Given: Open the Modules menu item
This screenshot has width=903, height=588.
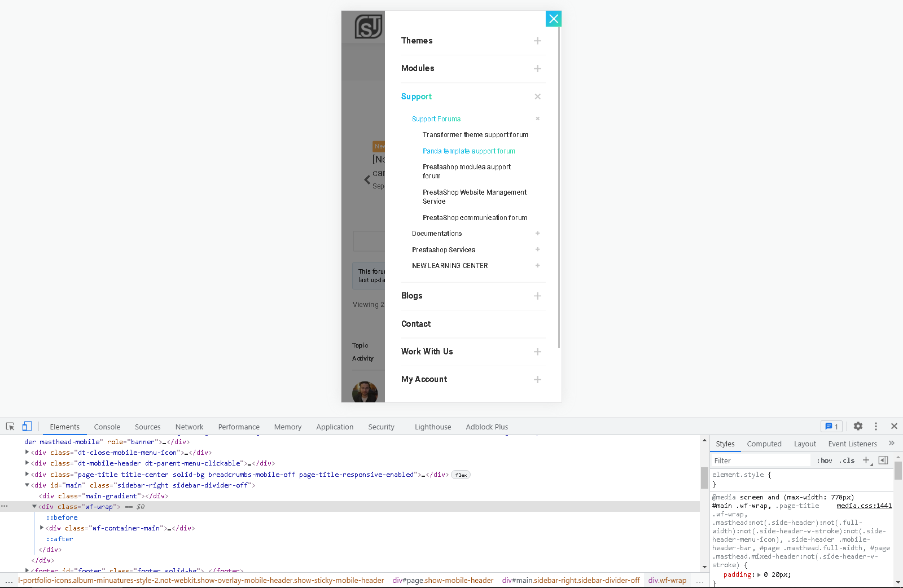Looking at the screenshot, I should coord(418,68).
